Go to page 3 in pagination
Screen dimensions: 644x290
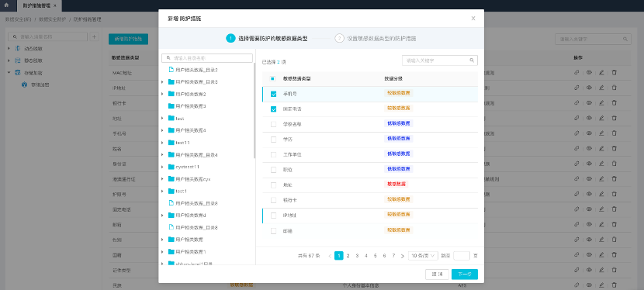[x=357, y=256]
